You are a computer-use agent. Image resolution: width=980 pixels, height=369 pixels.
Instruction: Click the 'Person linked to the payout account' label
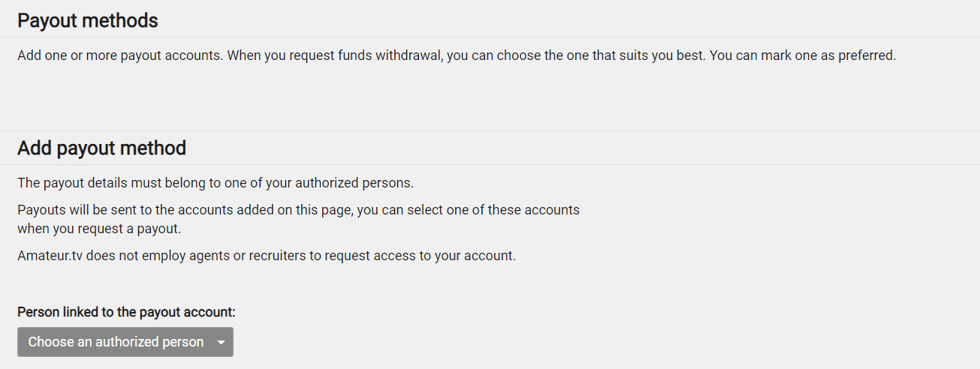[x=126, y=312]
